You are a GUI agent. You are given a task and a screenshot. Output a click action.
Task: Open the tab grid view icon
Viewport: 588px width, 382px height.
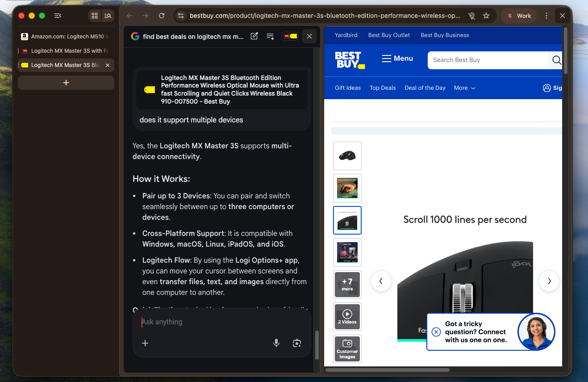click(x=95, y=16)
